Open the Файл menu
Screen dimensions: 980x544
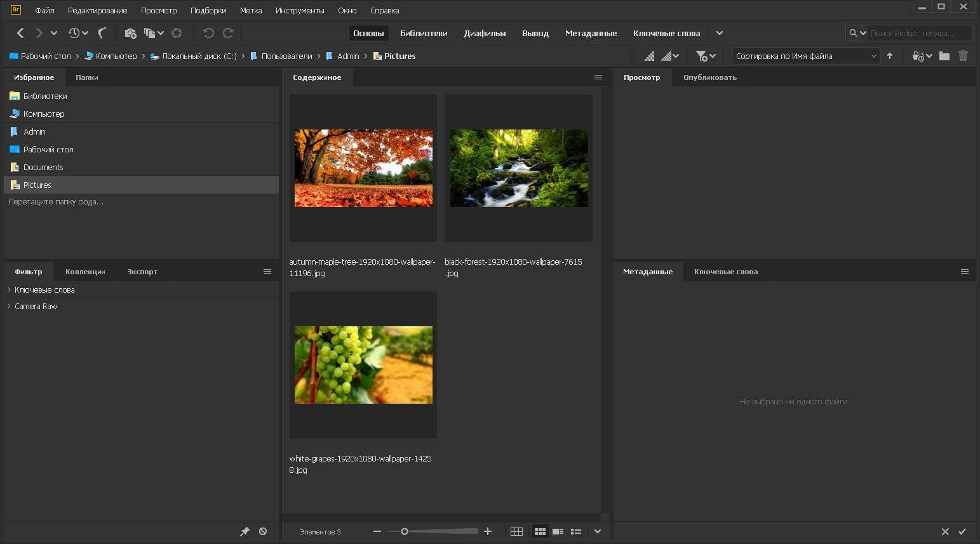[44, 10]
